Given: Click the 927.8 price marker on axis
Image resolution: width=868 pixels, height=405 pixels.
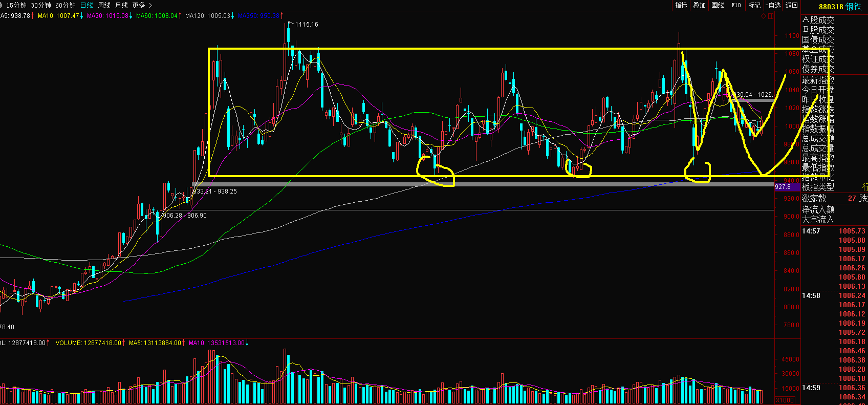Looking at the screenshot, I should (783, 187).
